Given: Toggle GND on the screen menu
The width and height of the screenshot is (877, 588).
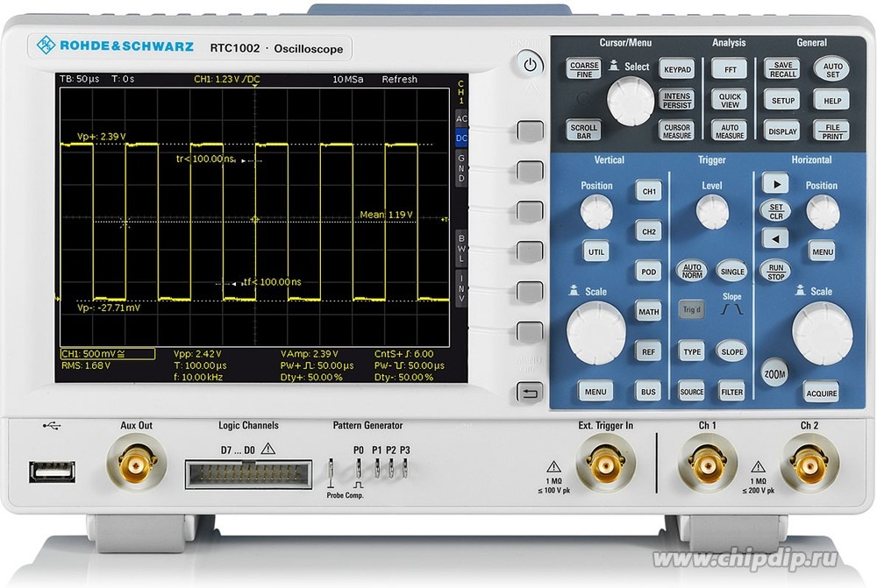Looking at the screenshot, I should tap(461, 168).
